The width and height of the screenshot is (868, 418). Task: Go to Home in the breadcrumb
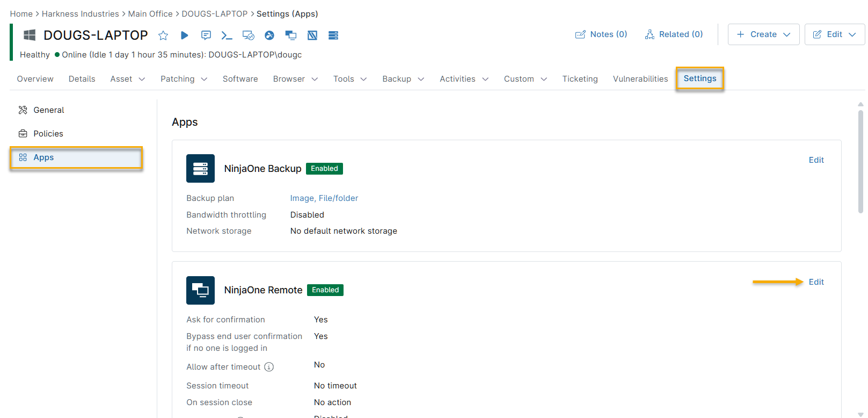[21, 14]
